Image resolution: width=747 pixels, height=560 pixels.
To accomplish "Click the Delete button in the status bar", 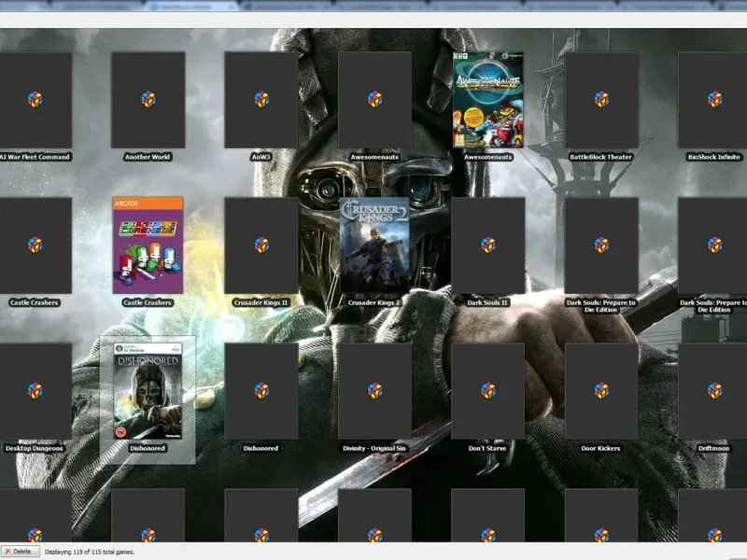I will pos(20,552).
